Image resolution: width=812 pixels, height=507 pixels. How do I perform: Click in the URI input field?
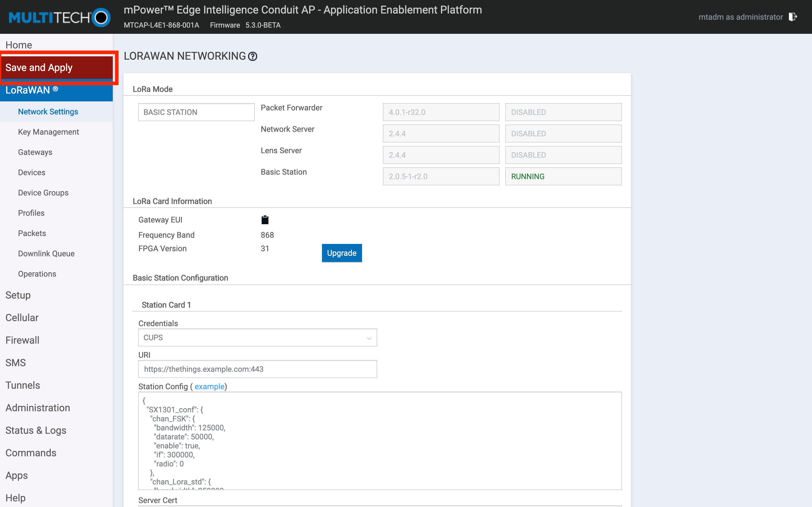(x=257, y=369)
